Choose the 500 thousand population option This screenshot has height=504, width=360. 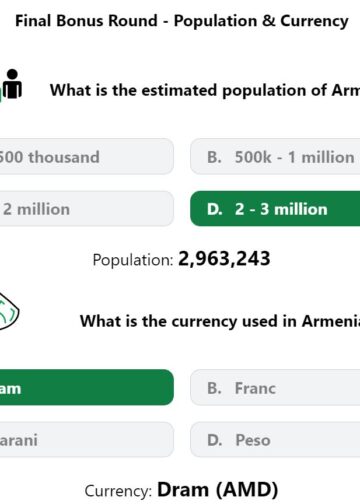pos(87,157)
